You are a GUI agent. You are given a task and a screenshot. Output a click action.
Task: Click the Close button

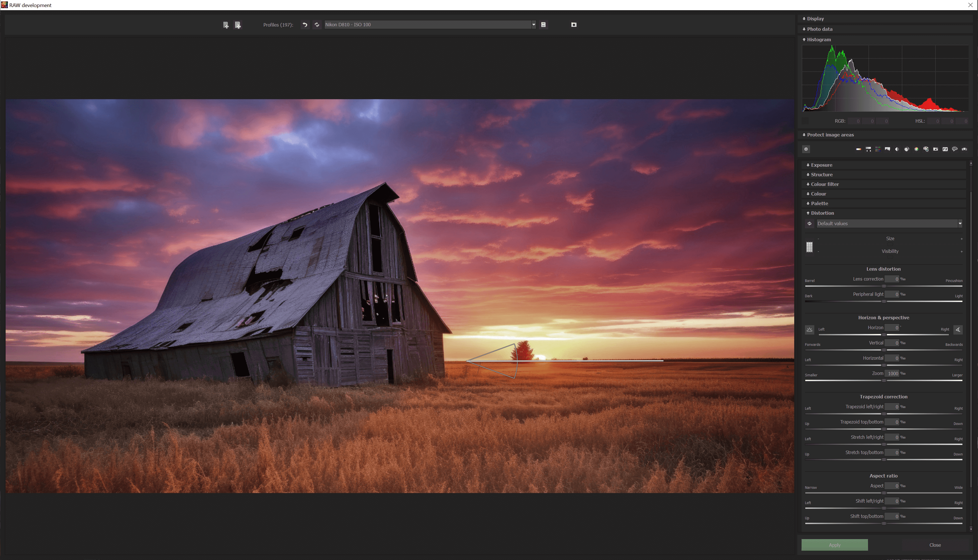click(935, 545)
